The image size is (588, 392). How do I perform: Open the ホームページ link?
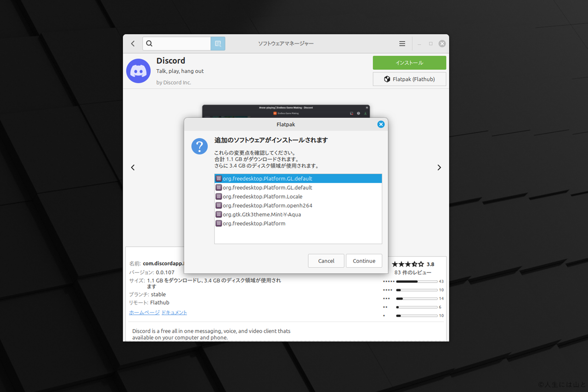tap(144, 312)
